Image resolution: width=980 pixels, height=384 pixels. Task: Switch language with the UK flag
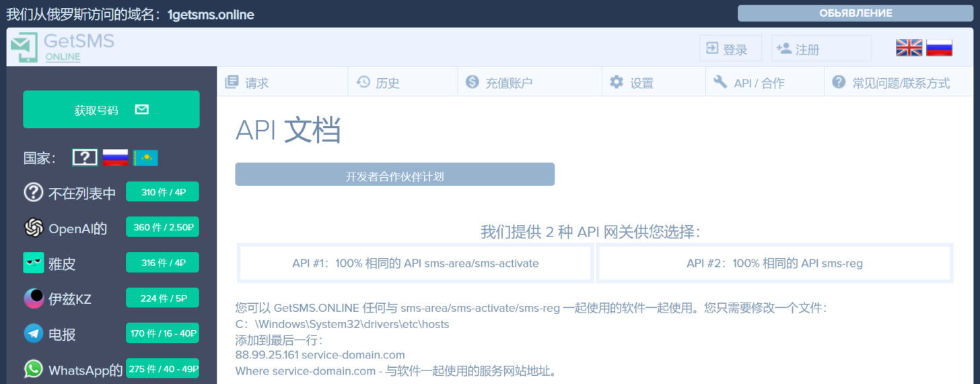pos(909,48)
